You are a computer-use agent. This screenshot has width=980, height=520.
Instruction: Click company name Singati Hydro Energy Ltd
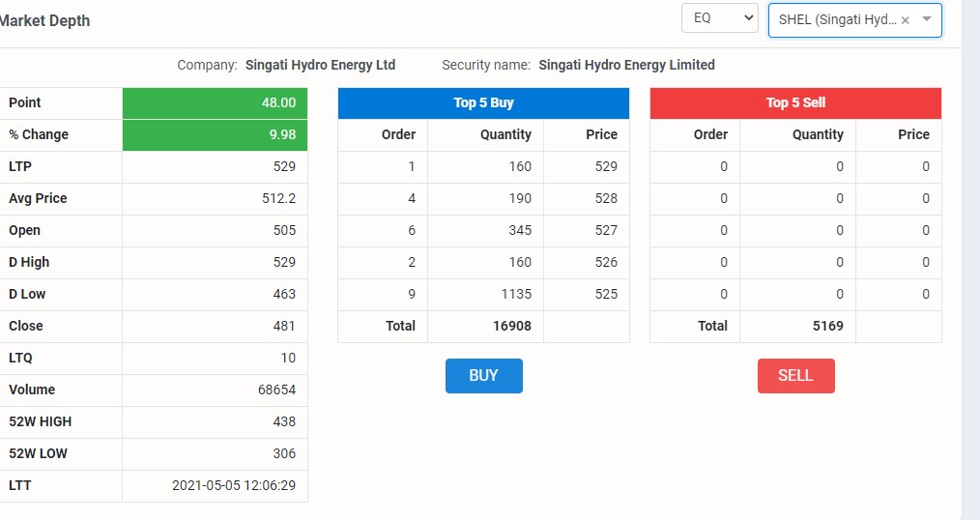(x=320, y=65)
